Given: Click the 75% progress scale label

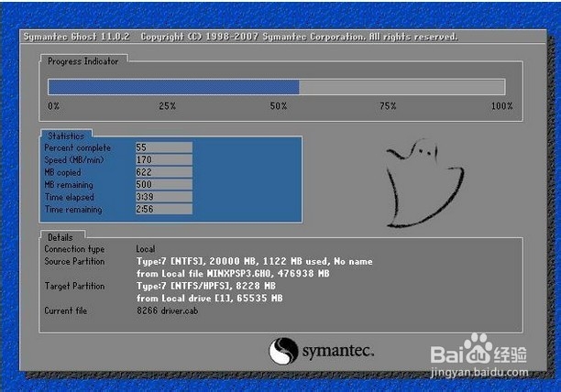Looking at the screenshot, I should point(388,105).
